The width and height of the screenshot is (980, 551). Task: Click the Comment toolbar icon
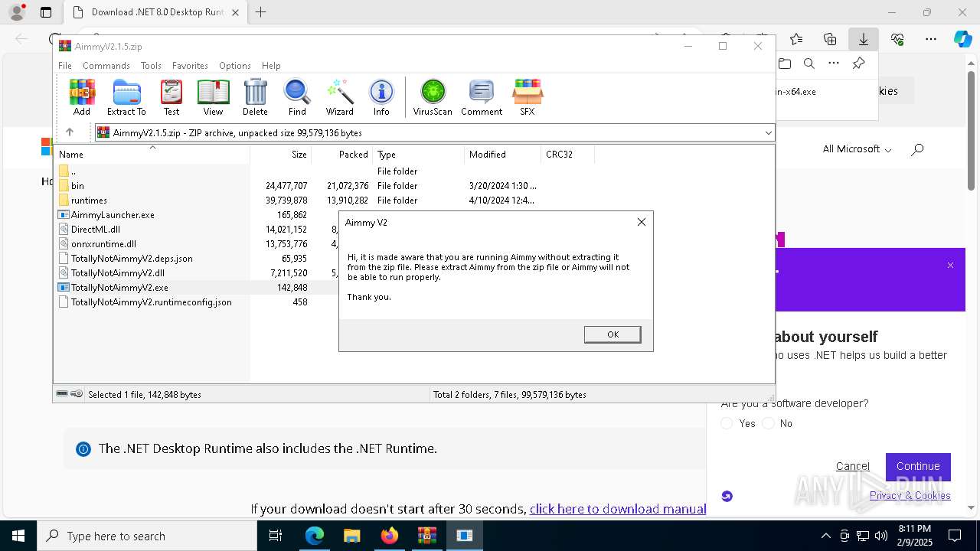[482, 97]
